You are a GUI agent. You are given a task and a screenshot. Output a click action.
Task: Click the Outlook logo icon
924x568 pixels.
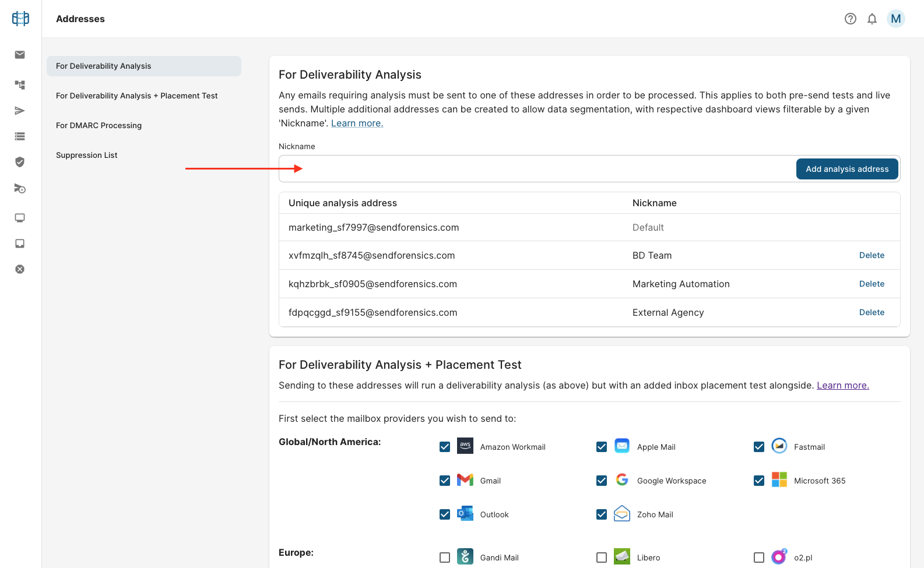[465, 513]
